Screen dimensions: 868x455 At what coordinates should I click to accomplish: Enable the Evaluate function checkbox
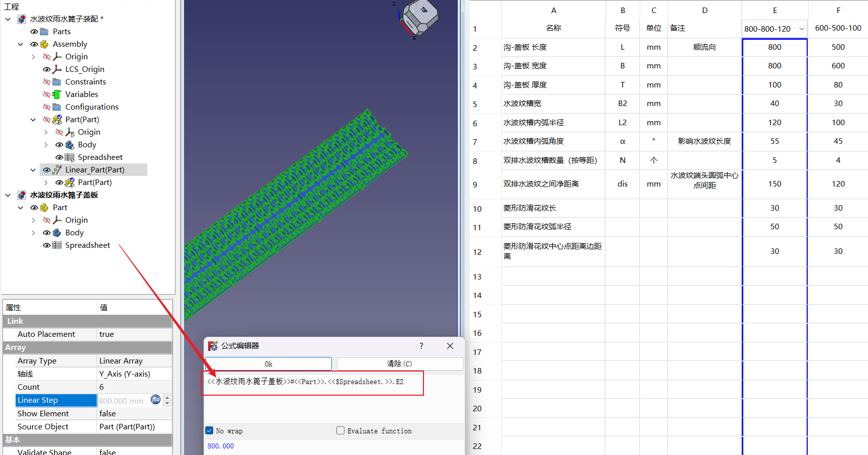click(340, 430)
